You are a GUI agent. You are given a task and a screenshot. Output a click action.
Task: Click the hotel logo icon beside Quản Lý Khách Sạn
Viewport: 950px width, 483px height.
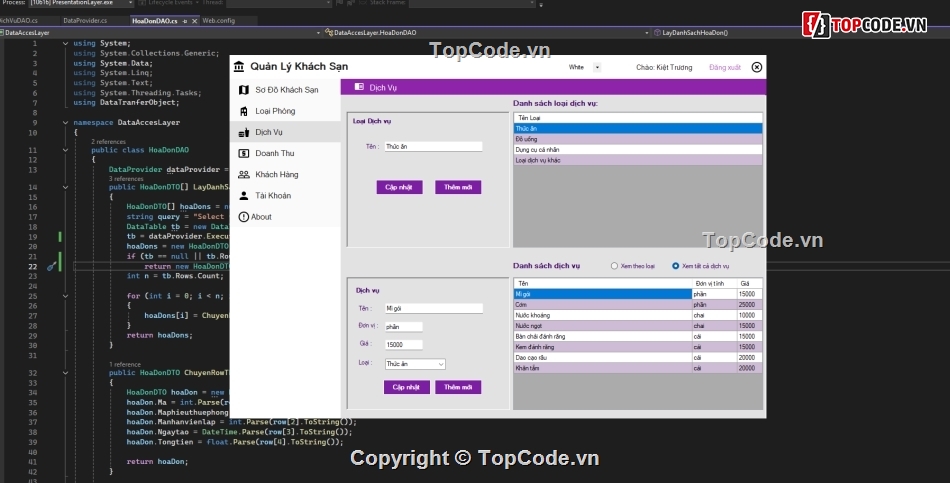pyautogui.click(x=238, y=67)
